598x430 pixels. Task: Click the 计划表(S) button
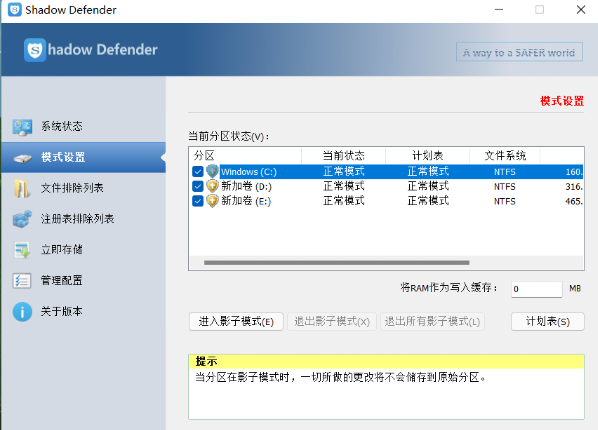click(548, 322)
